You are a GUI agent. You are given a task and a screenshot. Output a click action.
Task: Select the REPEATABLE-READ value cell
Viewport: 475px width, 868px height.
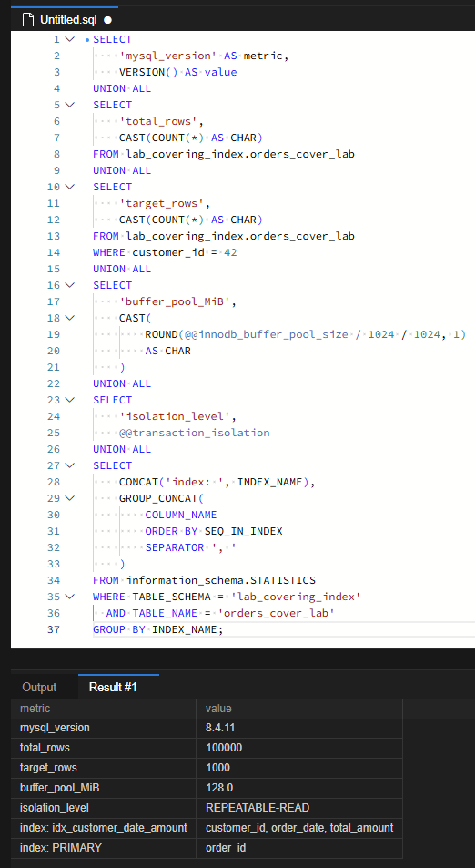click(x=299, y=808)
